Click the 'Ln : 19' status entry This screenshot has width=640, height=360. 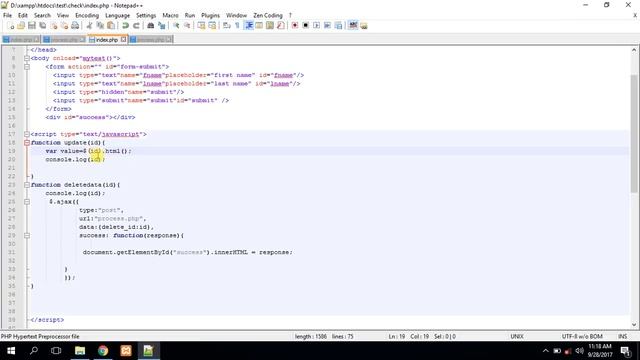point(397,337)
